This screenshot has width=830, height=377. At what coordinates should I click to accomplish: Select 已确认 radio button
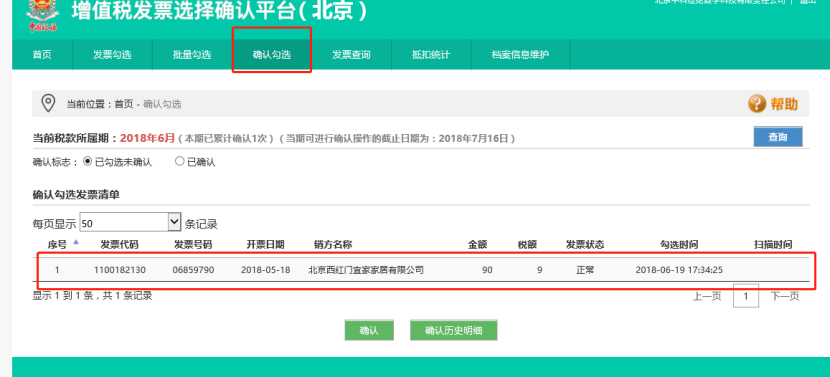(179, 161)
